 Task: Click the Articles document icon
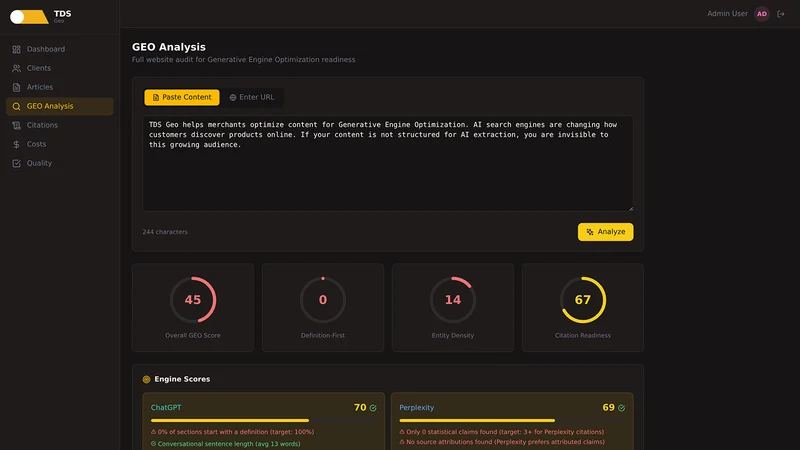pyautogui.click(x=16, y=87)
